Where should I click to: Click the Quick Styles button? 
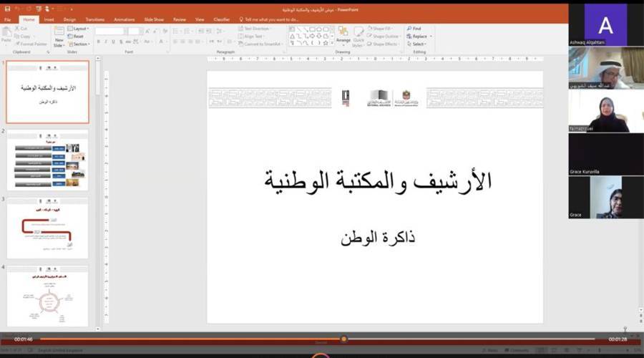(358, 37)
